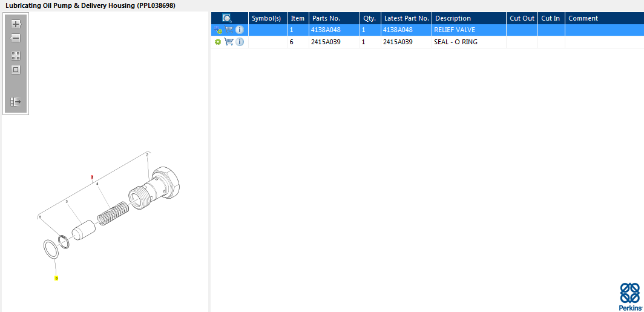Click the green gear icon for SEAL - O RING
Image resolution: width=644 pixels, height=312 pixels.
tap(218, 42)
